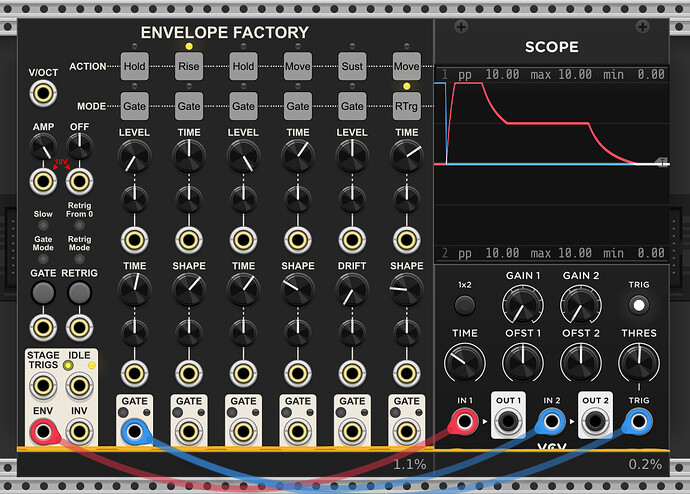Change fifth stage ACTION Sust selector
The image size is (690, 494).
coord(352,66)
